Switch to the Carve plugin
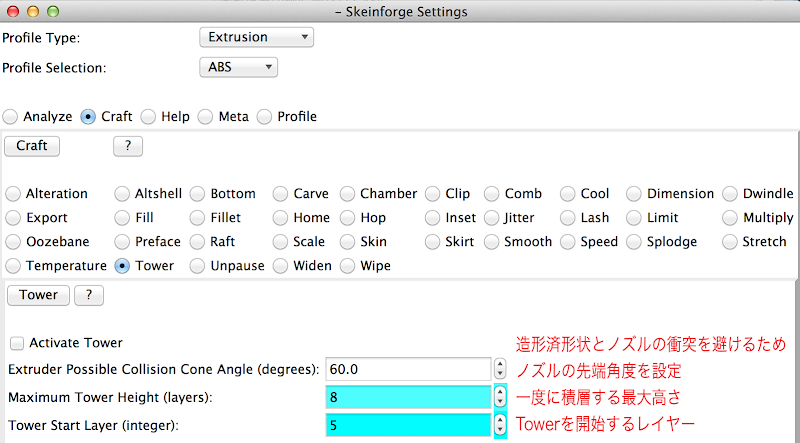The width and height of the screenshot is (800, 443). (x=280, y=194)
